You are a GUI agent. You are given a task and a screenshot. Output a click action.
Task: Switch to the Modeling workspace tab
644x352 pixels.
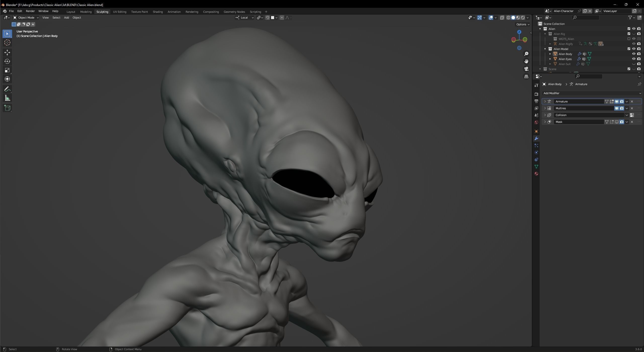[86, 12]
